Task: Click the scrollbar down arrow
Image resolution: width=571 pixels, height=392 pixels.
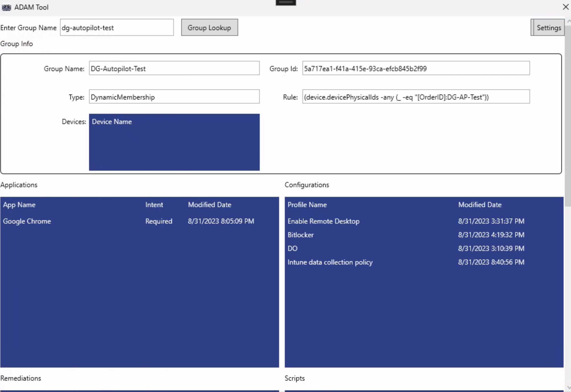Action: 568,387
